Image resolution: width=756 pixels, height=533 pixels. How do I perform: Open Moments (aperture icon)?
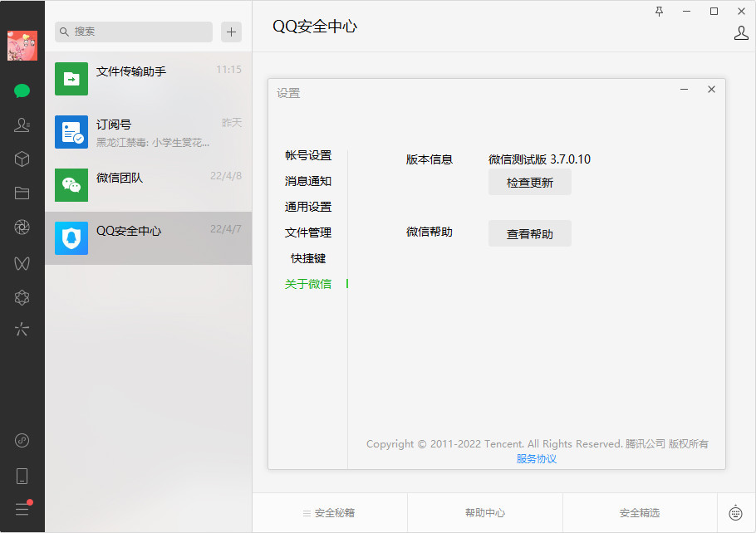(x=22, y=226)
